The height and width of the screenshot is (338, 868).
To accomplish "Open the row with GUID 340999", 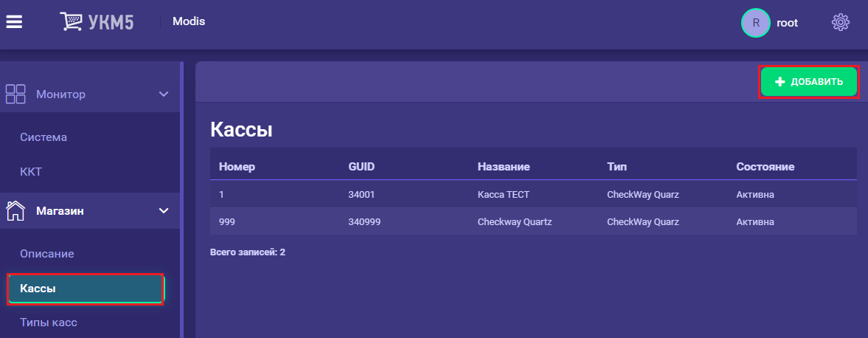I will [x=533, y=221].
